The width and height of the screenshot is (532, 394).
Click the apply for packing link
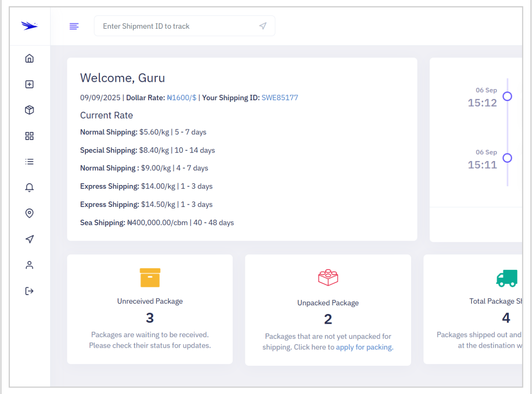364,347
